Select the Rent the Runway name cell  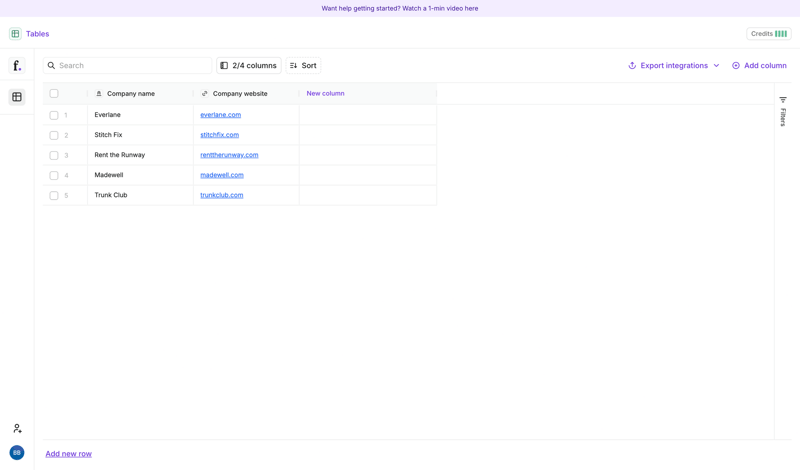[x=140, y=155]
